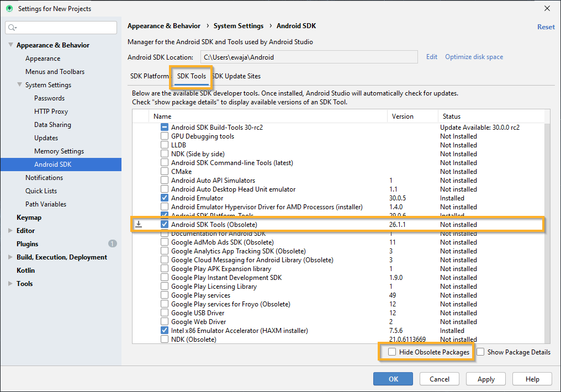The image size is (561, 392).
Task: Open the Keymap settings page
Action: point(29,217)
